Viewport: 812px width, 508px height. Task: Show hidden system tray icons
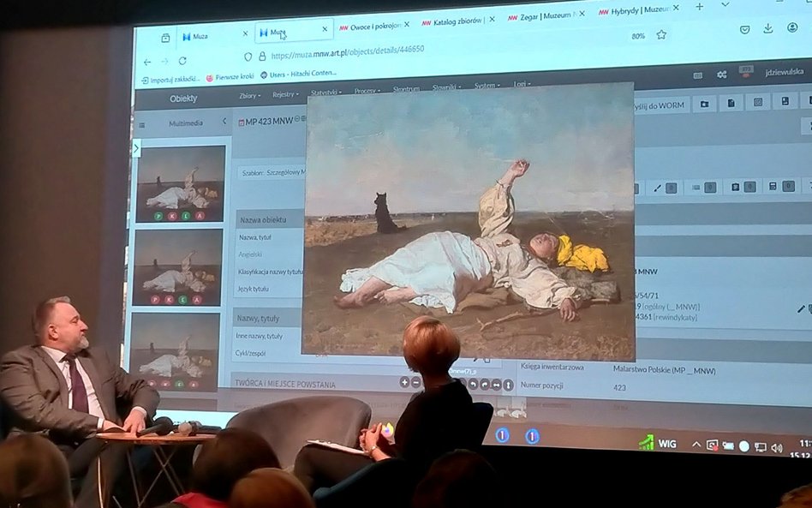pyautogui.click(x=696, y=445)
